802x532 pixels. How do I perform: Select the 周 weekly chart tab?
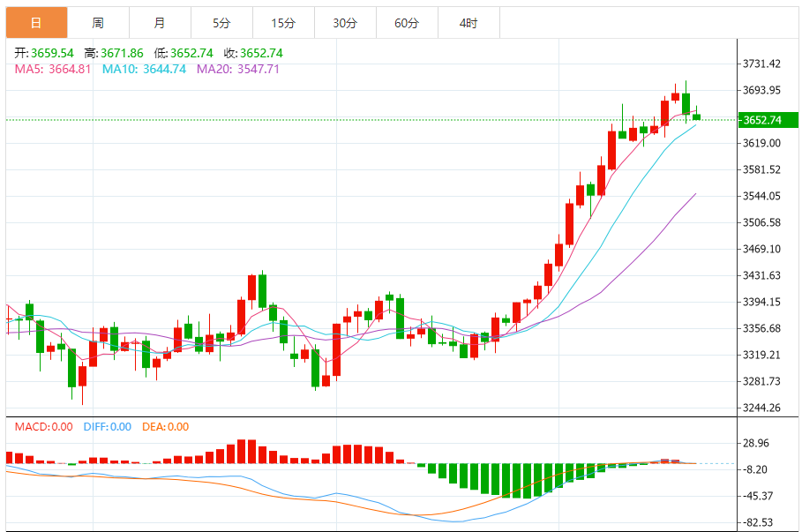pyautogui.click(x=98, y=23)
